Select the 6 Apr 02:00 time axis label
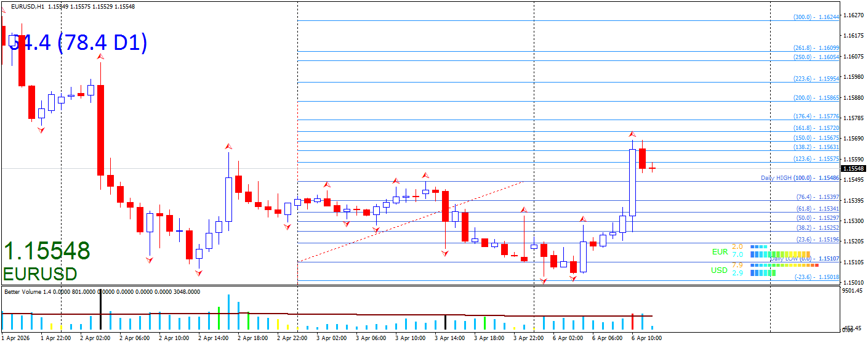 coord(568,338)
